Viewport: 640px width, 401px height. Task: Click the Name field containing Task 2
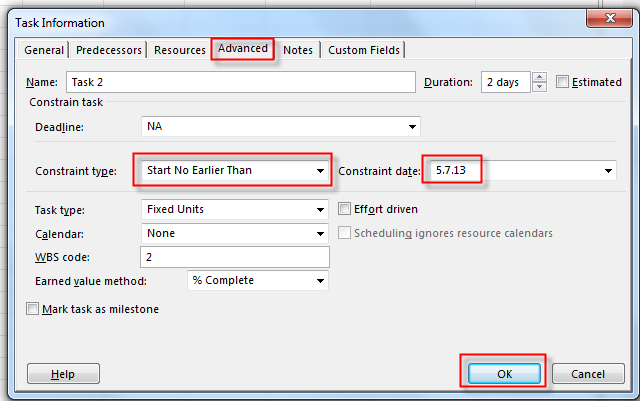(240, 82)
